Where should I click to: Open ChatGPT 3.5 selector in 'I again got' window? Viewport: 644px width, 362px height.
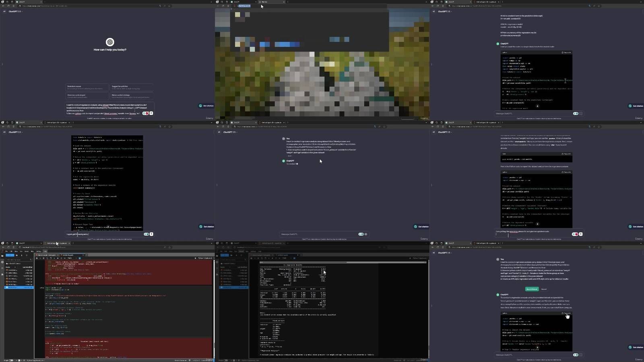click(15, 132)
